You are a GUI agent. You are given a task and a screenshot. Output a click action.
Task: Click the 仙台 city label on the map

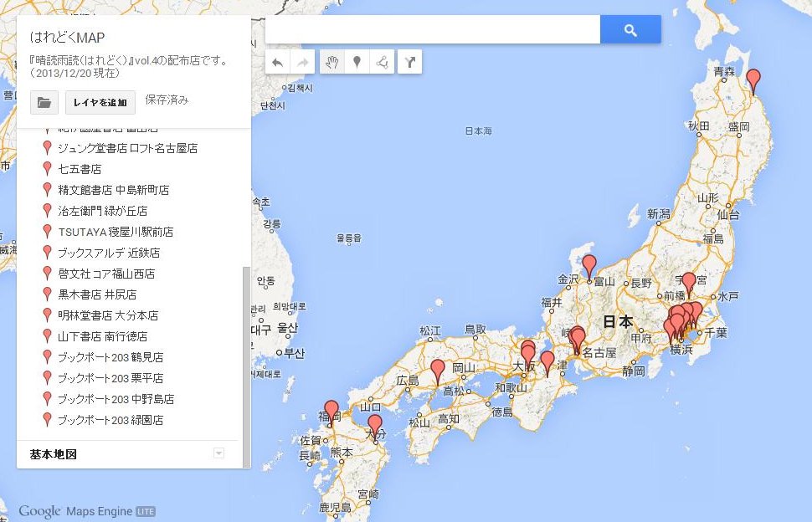coord(727,215)
